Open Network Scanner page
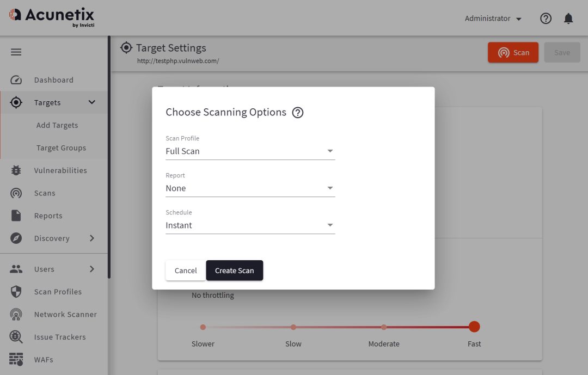Viewport: 588px width, 375px height. [65, 314]
